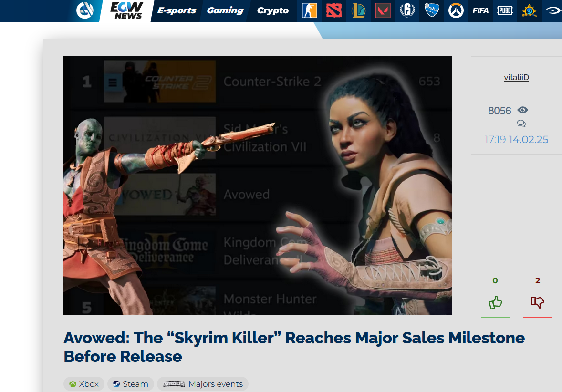Screen dimensions: 562x392
Task: Open the FIFA section
Action: [x=480, y=10]
